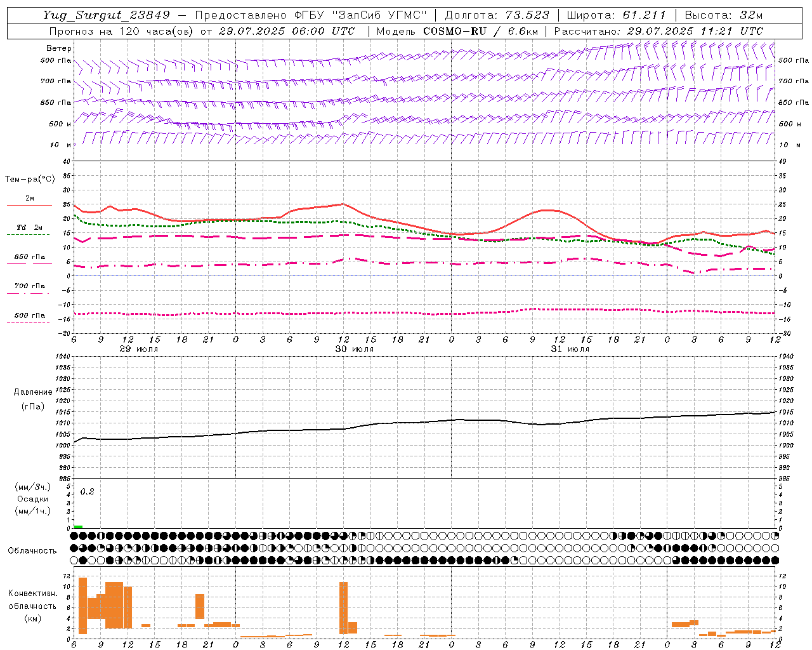
Task: Click the right-side 10 м wind level label
Action: coord(789,145)
